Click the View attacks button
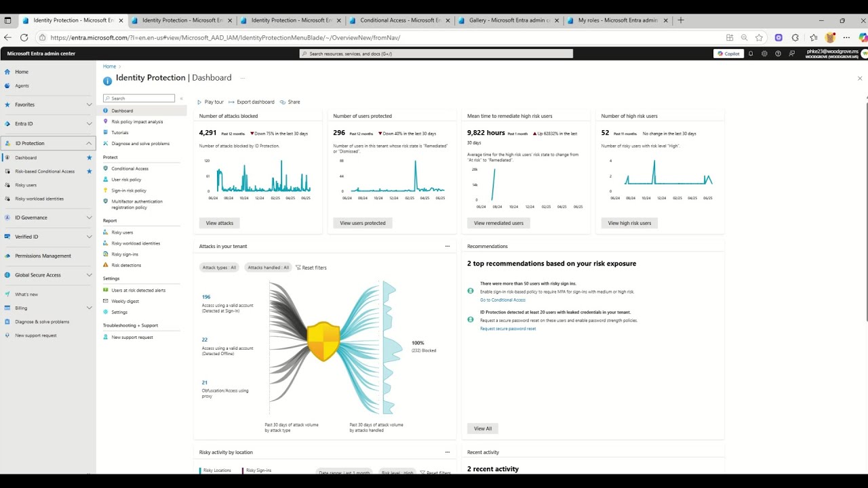Viewport: 868px width, 488px height. (x=219, y=223)
